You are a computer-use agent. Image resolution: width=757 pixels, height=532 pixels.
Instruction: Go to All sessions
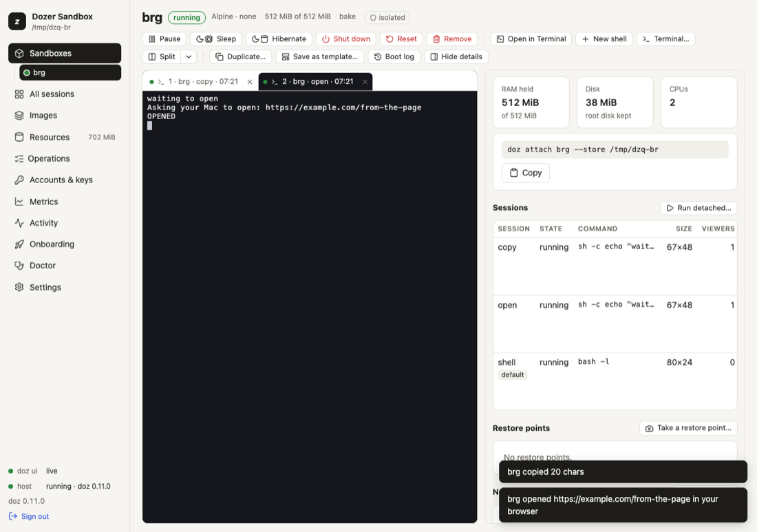[65, 94]
